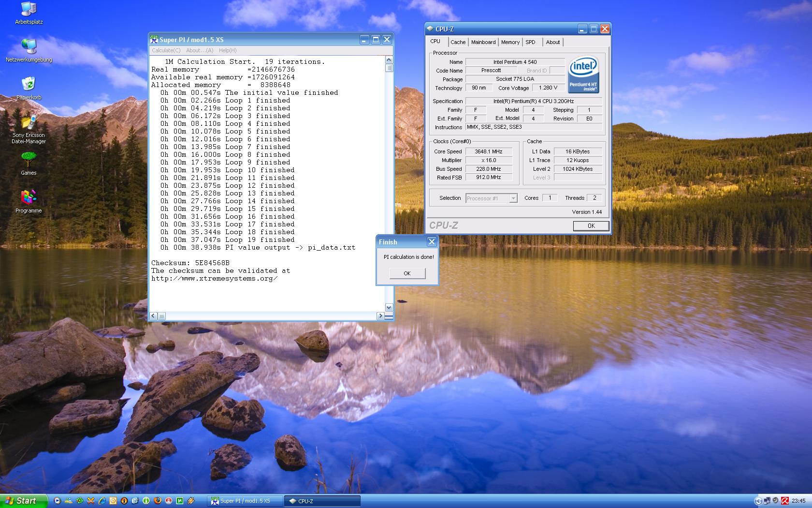The height and width of the screenshot is (508, 812).
Task: Click the Avira antivirus tray icon
Action: [785, 501]
